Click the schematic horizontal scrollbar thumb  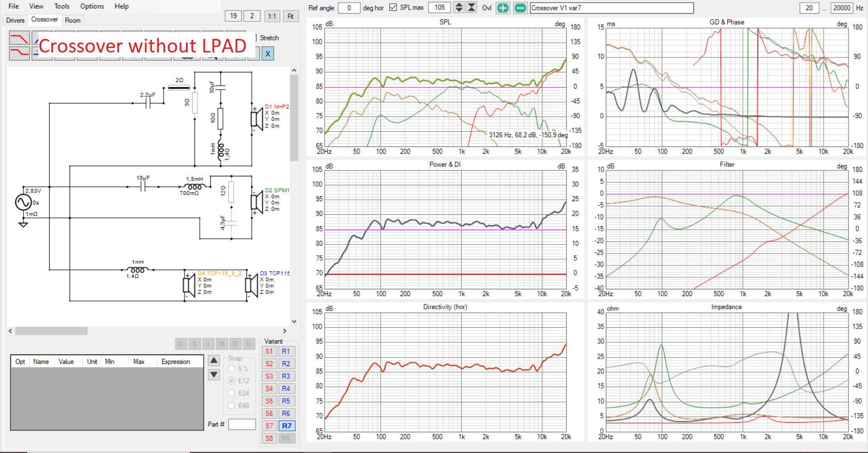51,331
